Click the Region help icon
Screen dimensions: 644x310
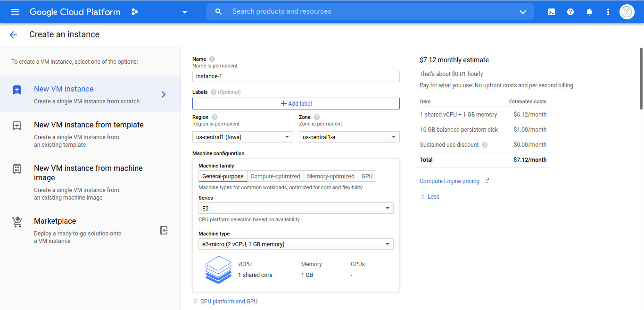point(215,117)
